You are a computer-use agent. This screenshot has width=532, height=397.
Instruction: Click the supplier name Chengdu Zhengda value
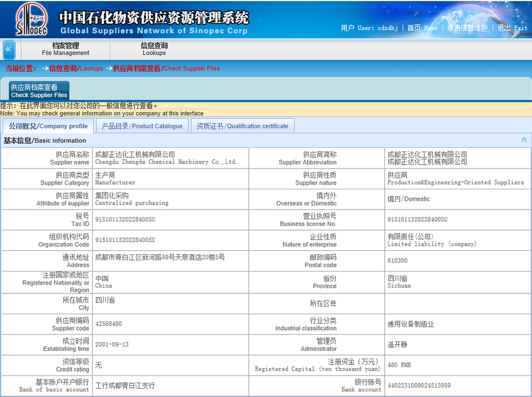[166, 162]
